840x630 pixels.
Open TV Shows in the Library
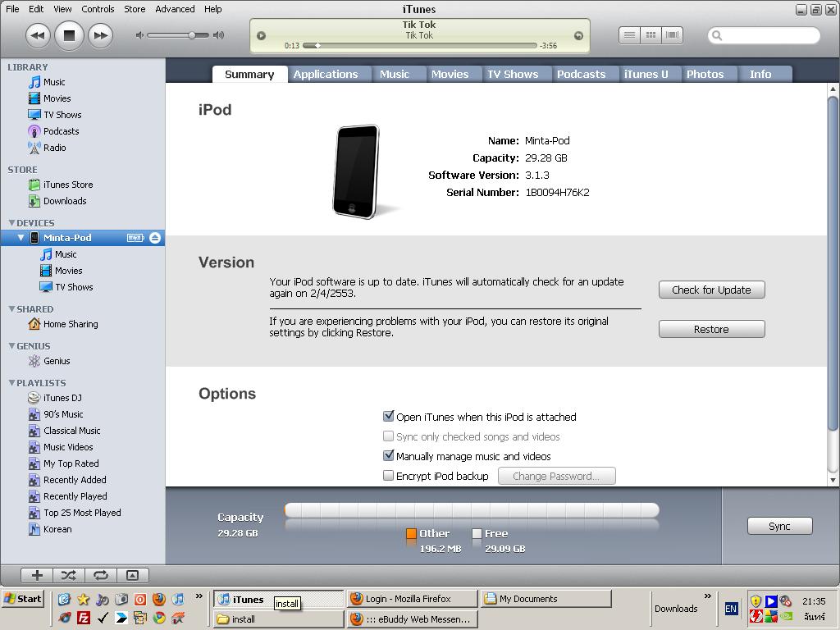(x=62, y=115)
